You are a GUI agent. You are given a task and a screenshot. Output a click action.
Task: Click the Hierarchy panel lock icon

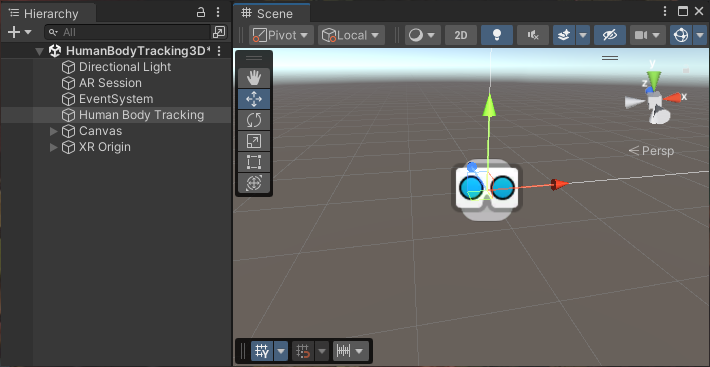point(201,12)
